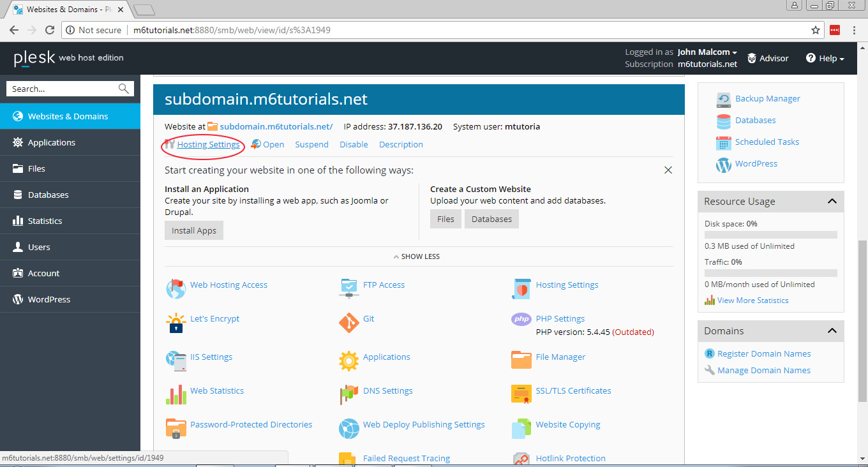The width and height of the screenshot is (868, 467).
Task: Click the Description link
Action: tap(401, 145)
